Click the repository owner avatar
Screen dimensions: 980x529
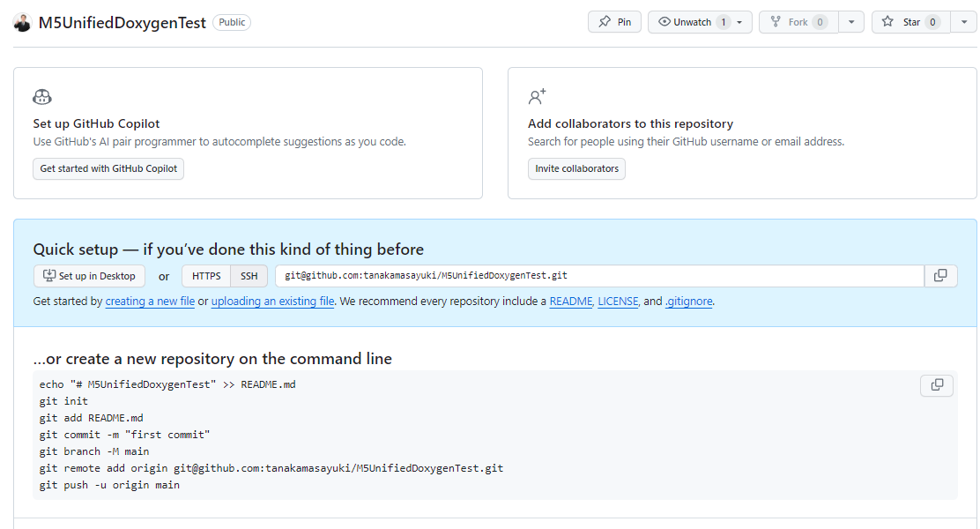pos(22,22)
